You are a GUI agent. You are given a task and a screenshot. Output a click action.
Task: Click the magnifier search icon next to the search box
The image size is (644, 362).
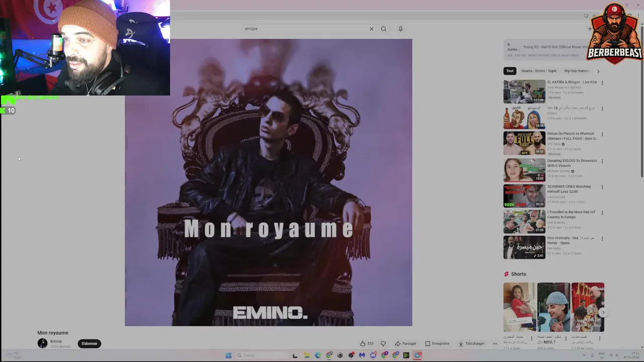(383, 29)
